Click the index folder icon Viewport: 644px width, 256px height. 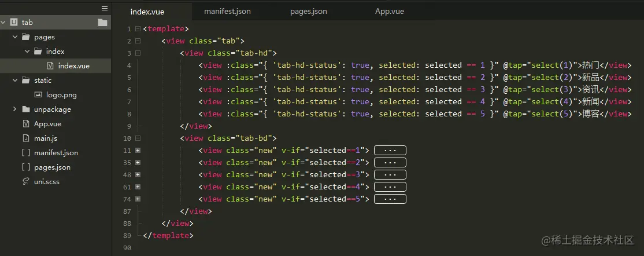click(38, 52)
